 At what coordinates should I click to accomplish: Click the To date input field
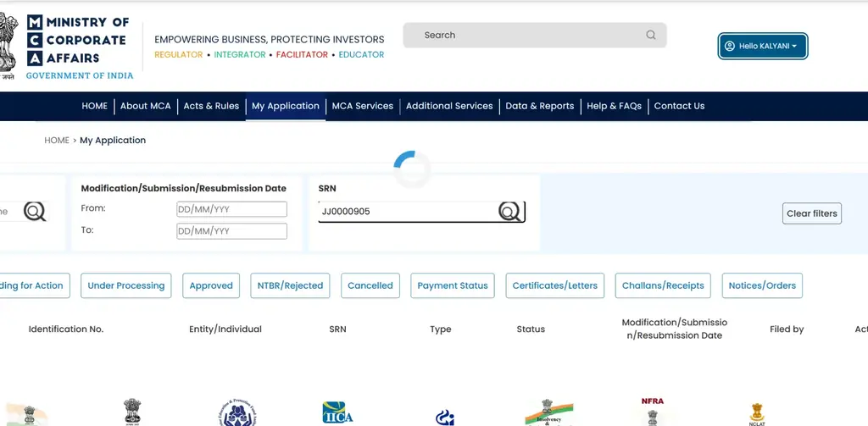[x=232, y=230]
